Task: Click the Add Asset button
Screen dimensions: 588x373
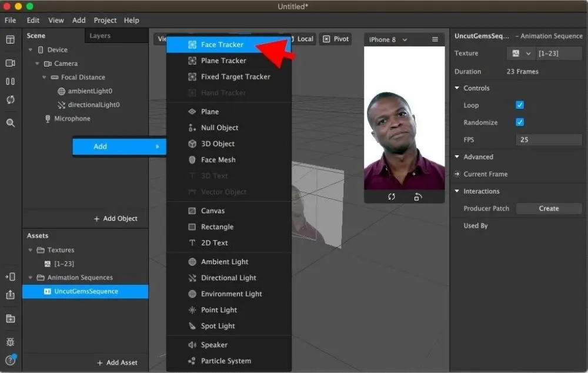Action: click(x=116, y=362)
